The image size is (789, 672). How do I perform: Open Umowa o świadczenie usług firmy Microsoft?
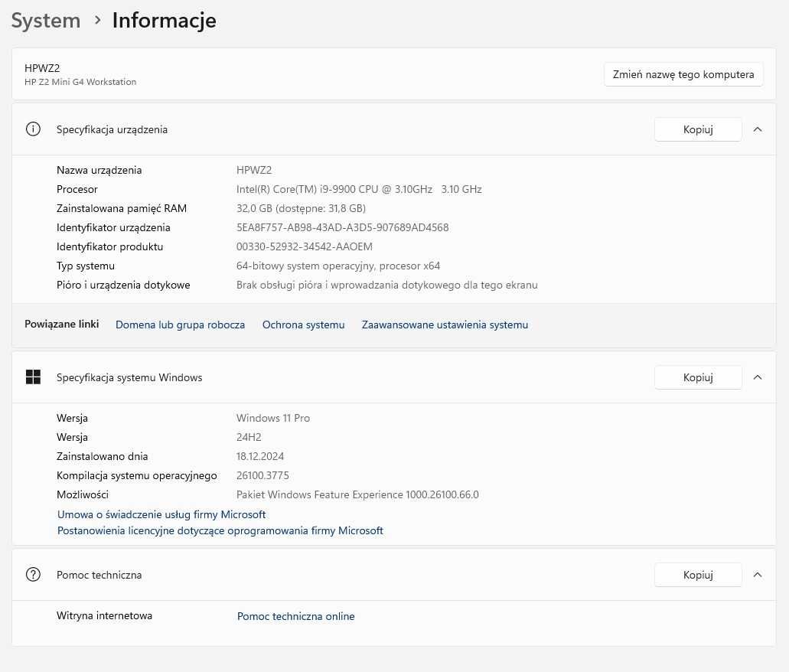pos(161,514)
